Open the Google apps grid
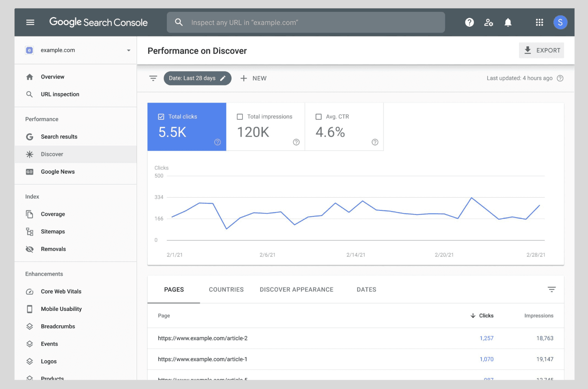This screenshot has width=588, height=389. pyautogui.click(x=539, y=23)
